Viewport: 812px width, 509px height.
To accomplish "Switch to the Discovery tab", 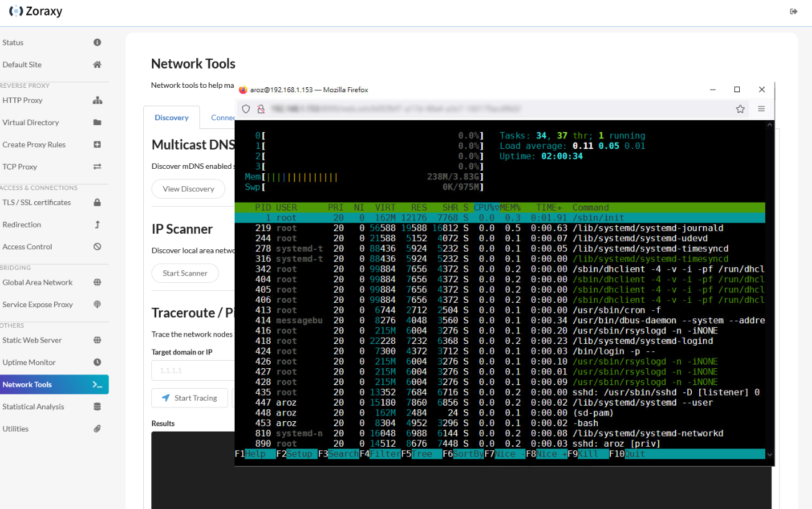I will click(x=171, y=117).
